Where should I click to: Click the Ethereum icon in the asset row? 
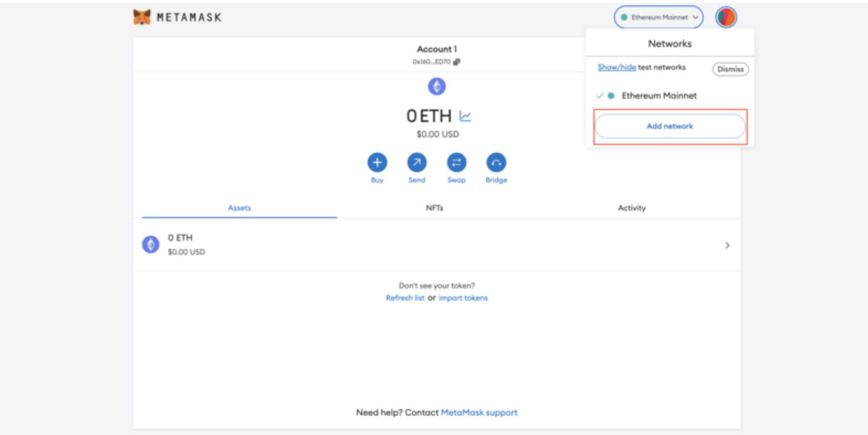click(x=151, y=244)
